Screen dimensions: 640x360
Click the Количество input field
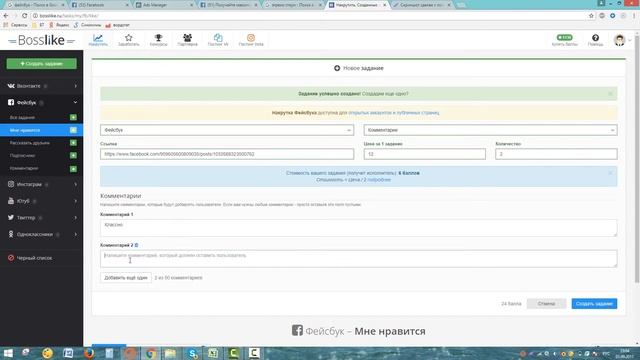[x=556, y=154]
